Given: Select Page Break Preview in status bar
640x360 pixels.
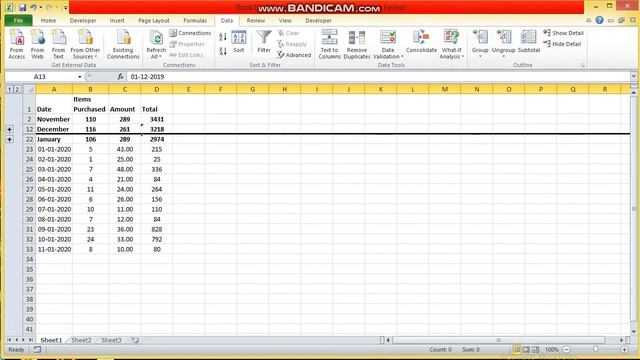Looking at the screenshot, I should 536,350.
